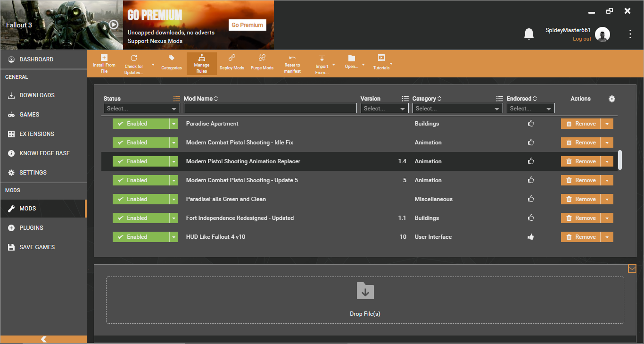Click Reset to manifest
644x344 pixels.
pos(292,64)
